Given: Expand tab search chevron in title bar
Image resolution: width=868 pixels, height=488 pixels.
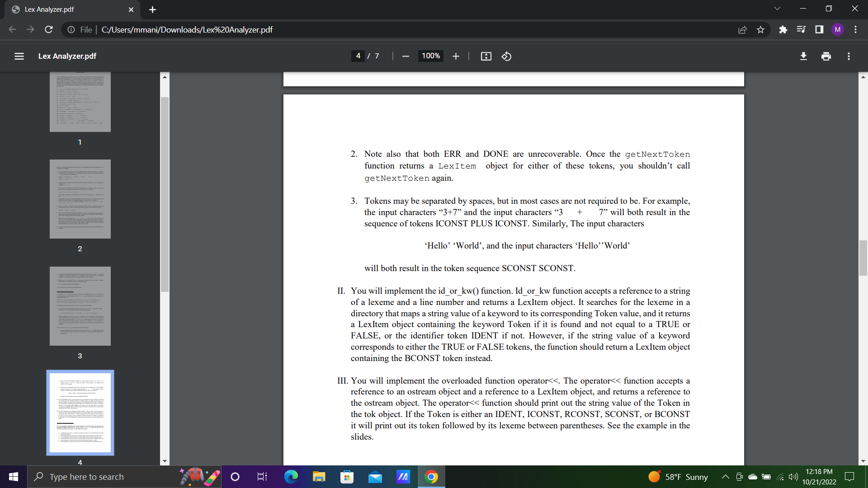Looking at the screenshot, I should pyautogui.click(x=777, y=9).
